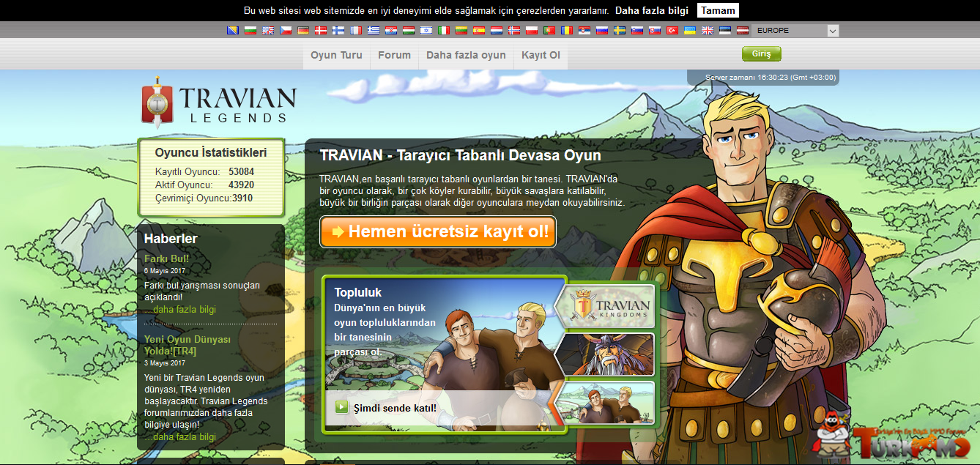Viewport: 980px width, 465px height.
Task: Select the Spanish flag
Action: (479, 30)
